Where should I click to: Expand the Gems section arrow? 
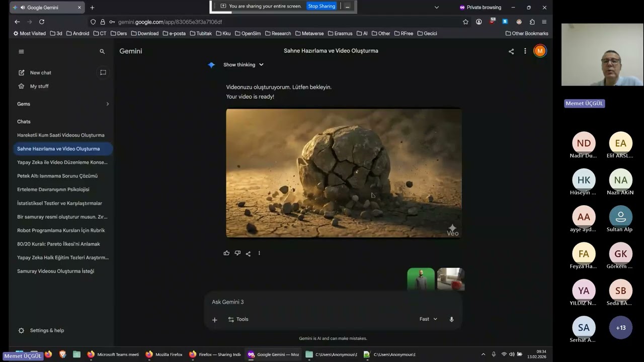point(107,104)
